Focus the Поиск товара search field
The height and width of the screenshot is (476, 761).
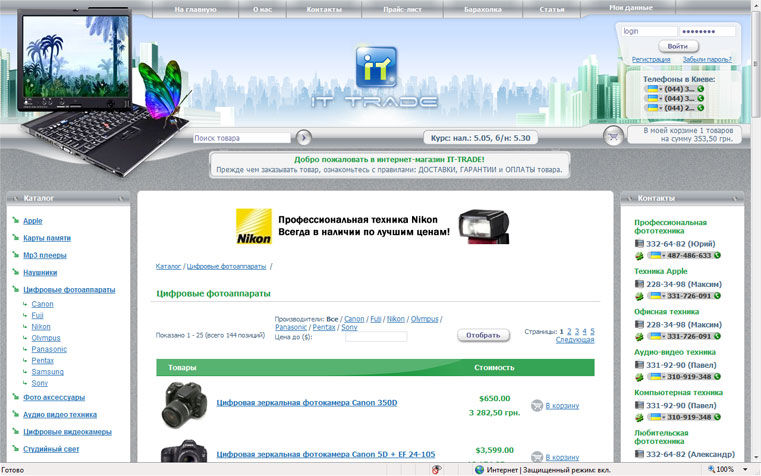tap(242, 138)
